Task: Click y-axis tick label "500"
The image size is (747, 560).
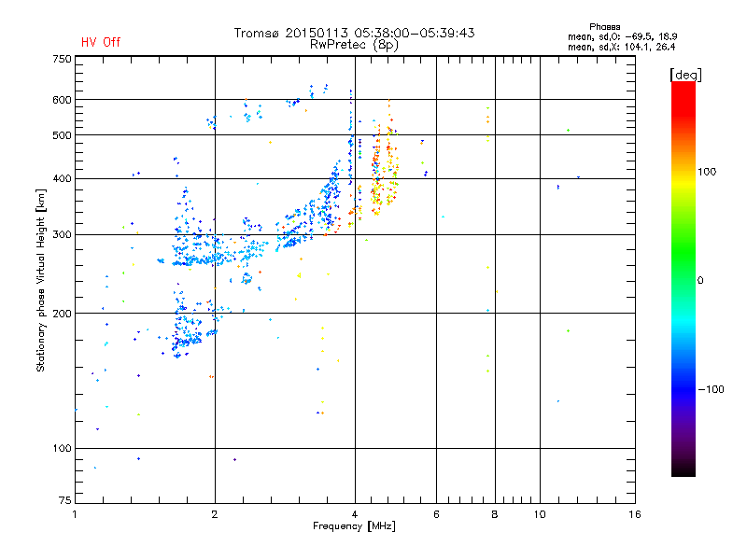Action: (62, 135)
